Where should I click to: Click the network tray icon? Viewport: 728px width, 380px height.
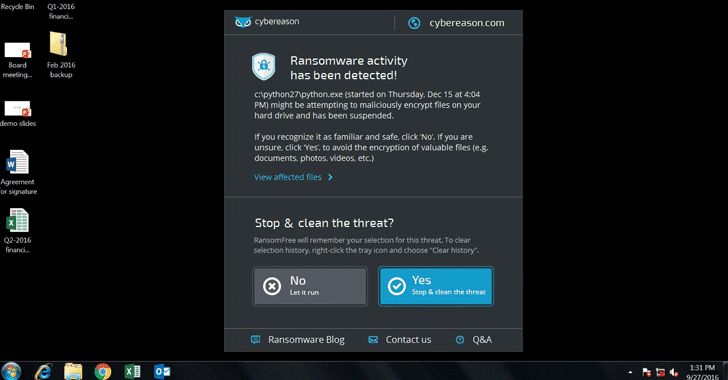pos(660,372)
